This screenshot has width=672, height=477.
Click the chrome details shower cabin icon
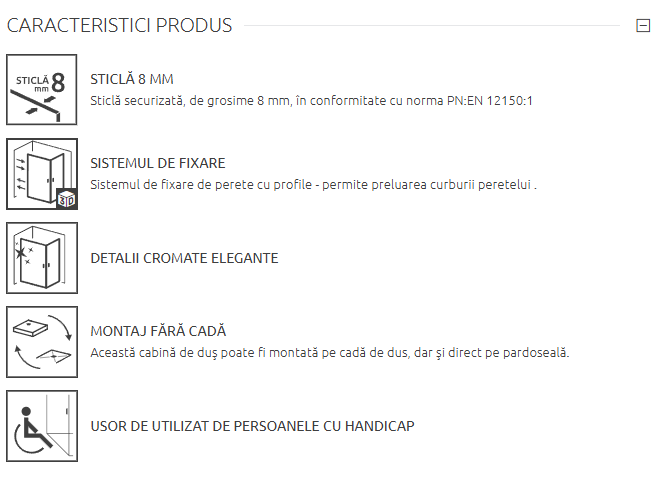(42, 258)
